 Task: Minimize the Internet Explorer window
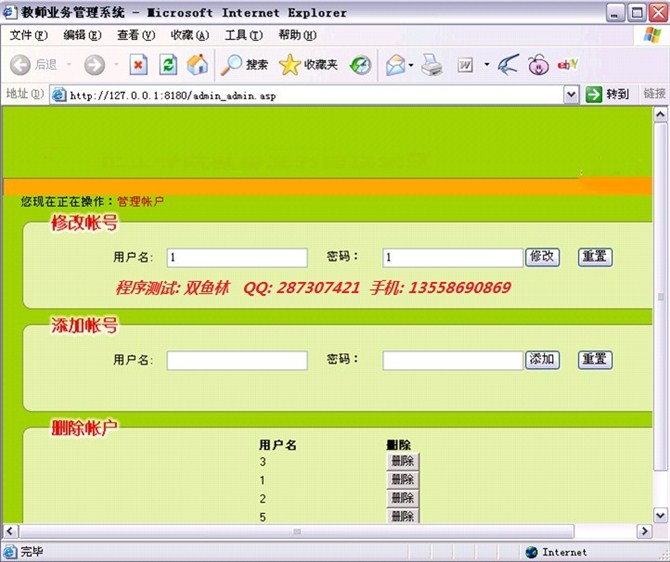(x=614, y=13)
